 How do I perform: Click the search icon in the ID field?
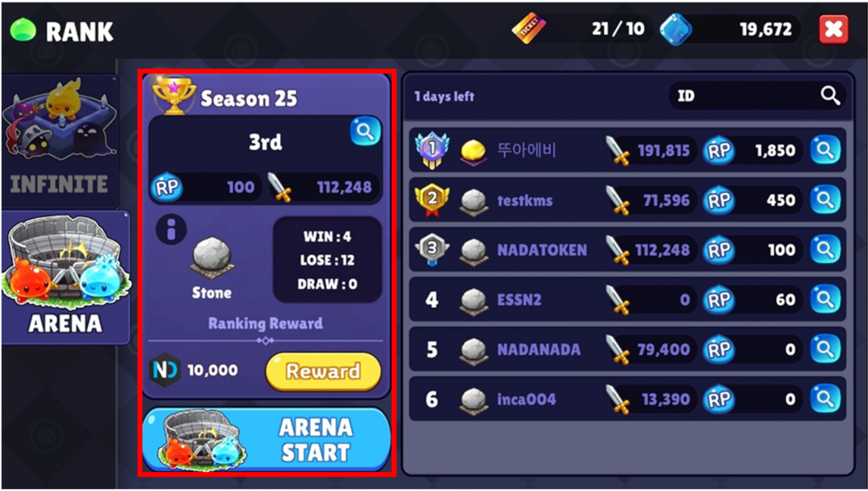tap(830, 96)
